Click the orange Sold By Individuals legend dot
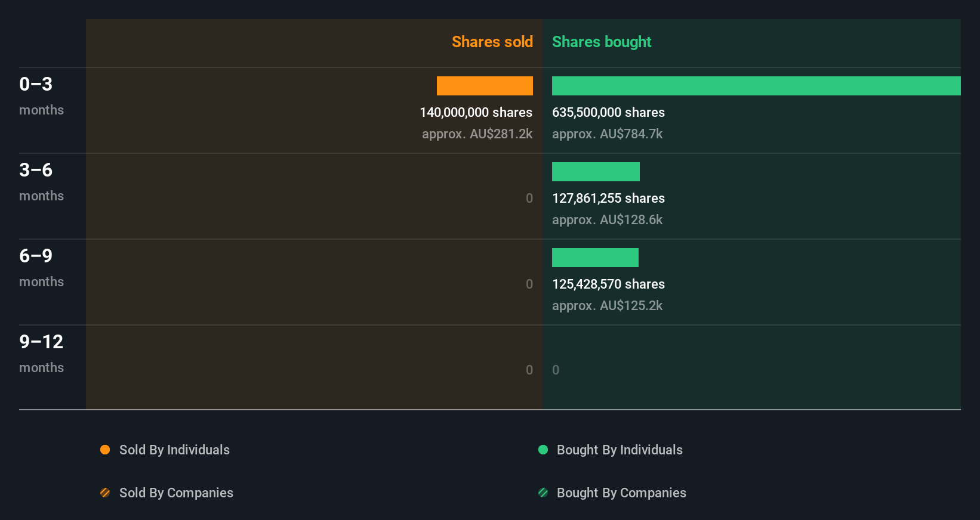The image size is (980, 520). (105, 450)
